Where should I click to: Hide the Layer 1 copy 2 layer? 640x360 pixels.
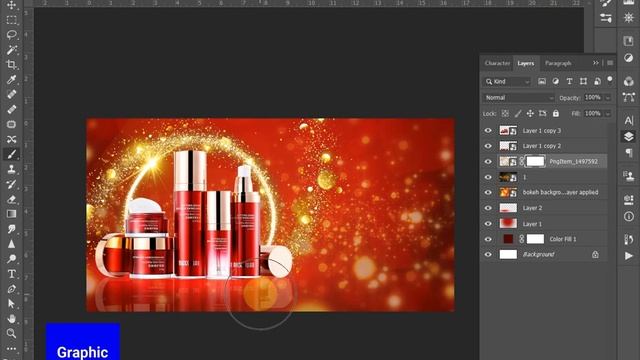coord(488,146)
